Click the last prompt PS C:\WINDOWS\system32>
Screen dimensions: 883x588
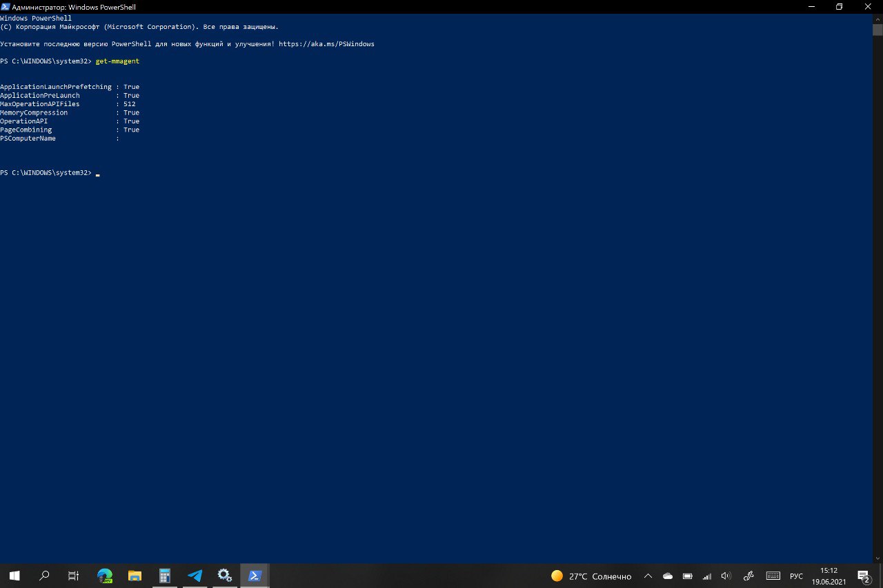(46, 173)
